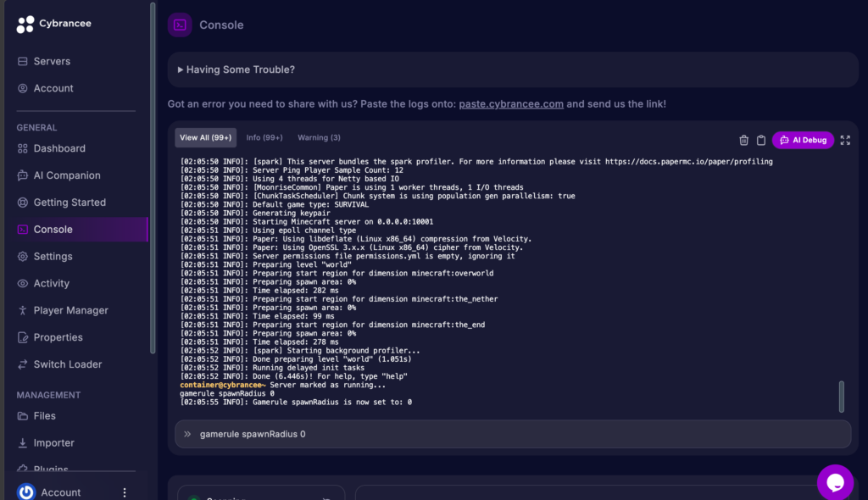Clear console with trash icon

pyautogui.click(x=744, y=140)
